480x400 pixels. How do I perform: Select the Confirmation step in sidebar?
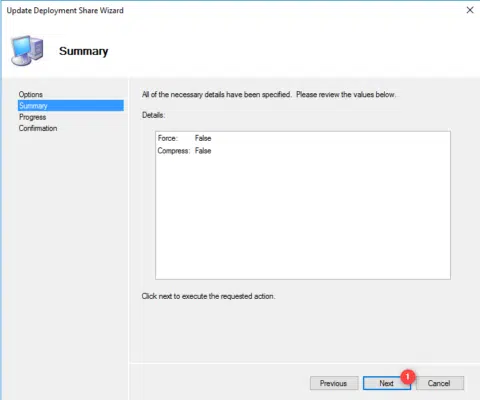pos(38,128)
